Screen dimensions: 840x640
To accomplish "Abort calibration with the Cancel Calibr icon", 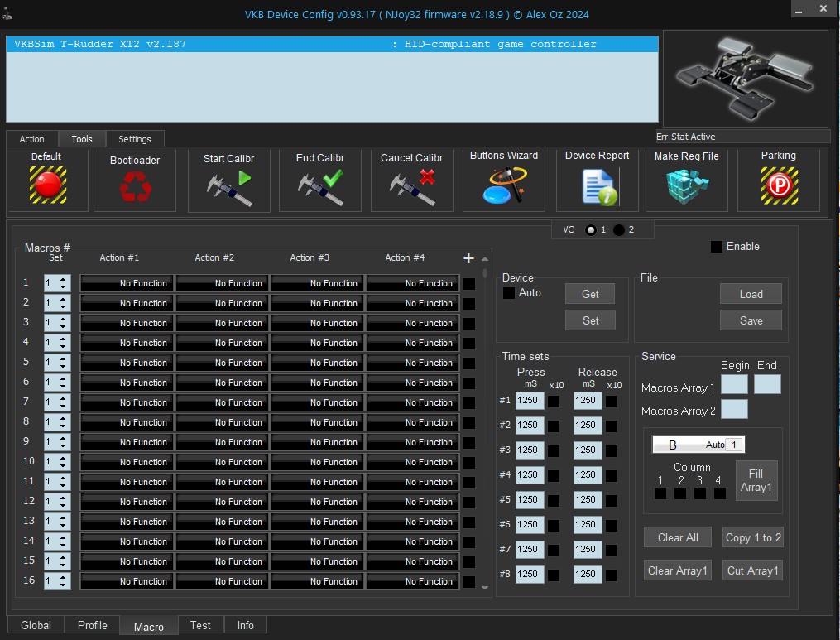I will coord(412,188).
